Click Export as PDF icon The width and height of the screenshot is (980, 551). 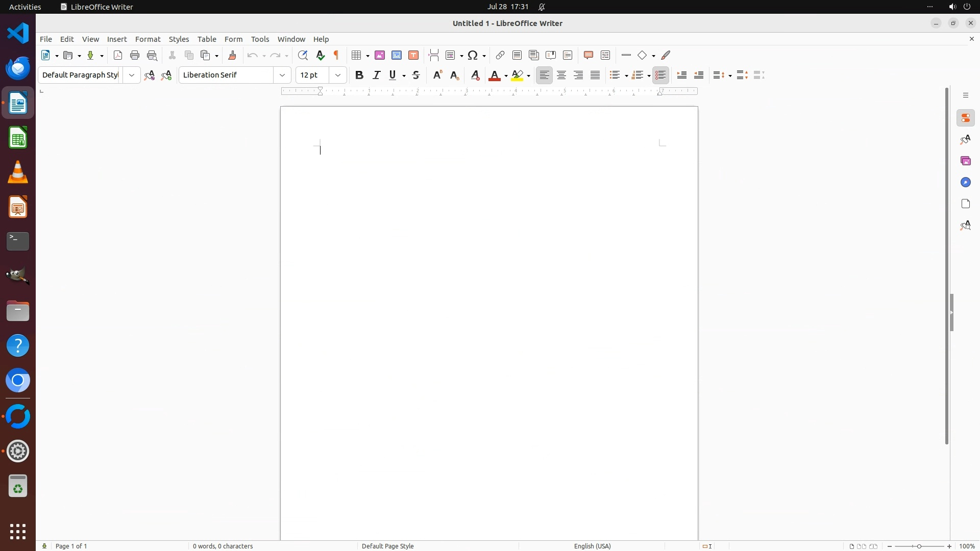pyautogui.click(x=118, y=55)
